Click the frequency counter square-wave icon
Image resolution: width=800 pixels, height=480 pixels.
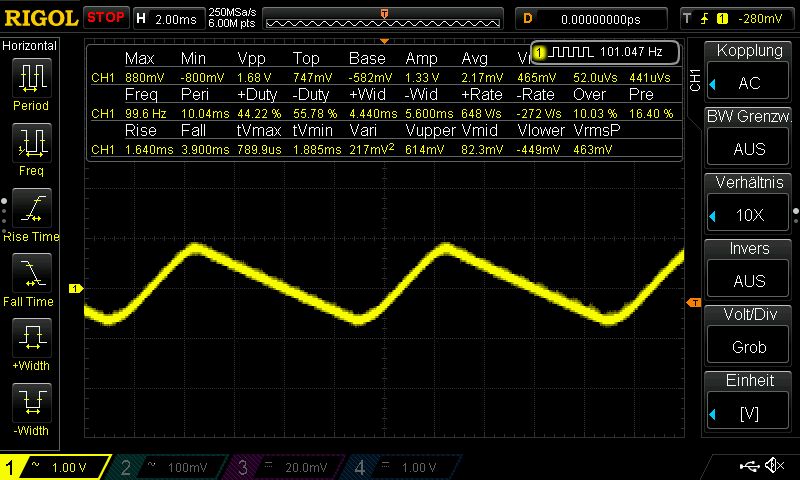pos(571,52)
